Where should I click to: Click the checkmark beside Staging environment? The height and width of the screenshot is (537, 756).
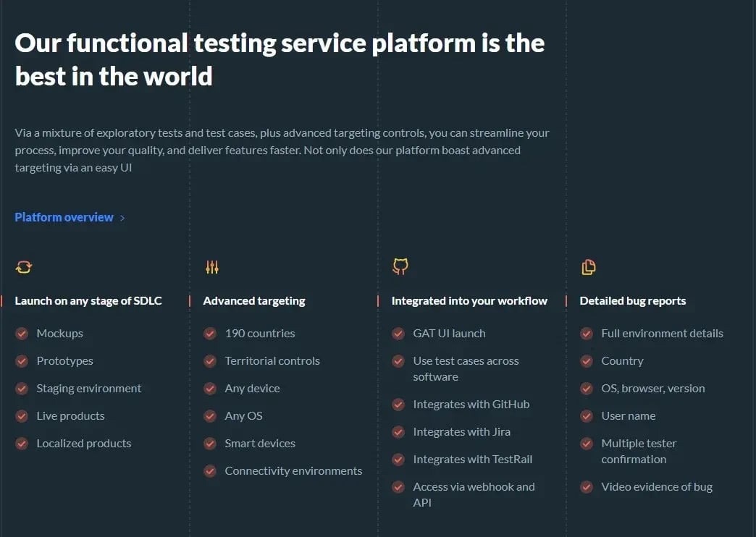pyautogui.click(x=22, y=389)
